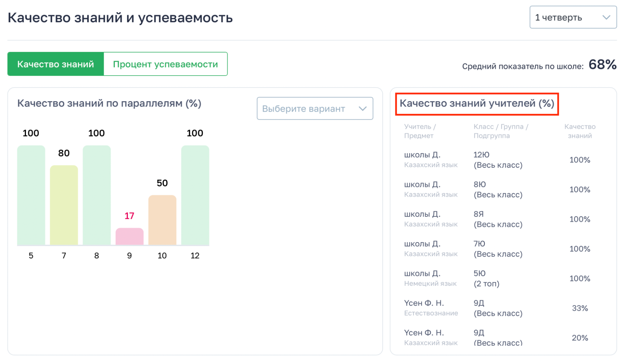625x364 pixels.
Task: Click the green bar for grade 12
Action: point(195,195)
